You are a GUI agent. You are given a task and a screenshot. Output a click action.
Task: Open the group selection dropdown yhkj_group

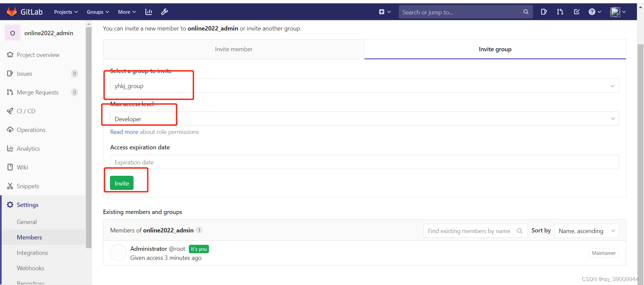point(364,86)
